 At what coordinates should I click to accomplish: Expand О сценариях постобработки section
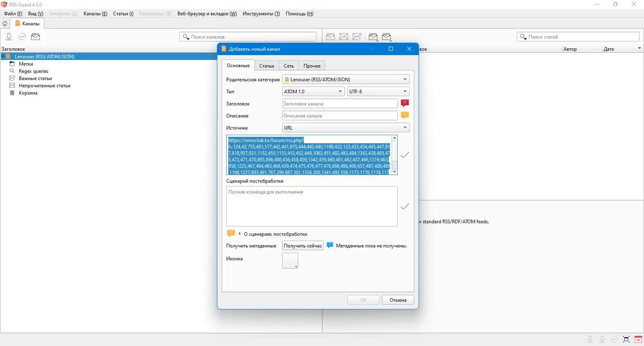coord(240,234)
